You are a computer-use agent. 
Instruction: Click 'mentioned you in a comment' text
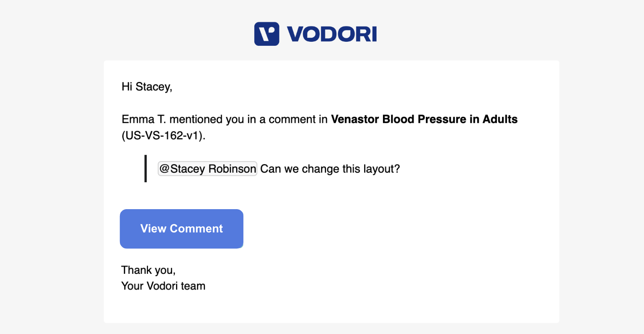pyautogui.click(x=237, y=119)
